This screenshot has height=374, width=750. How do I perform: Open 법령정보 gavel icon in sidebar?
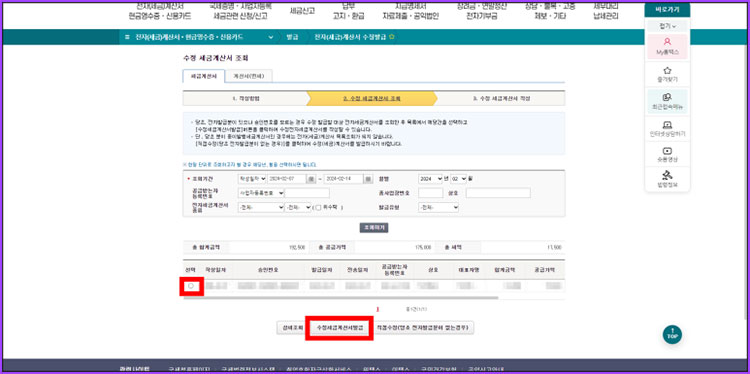(667, 175)
